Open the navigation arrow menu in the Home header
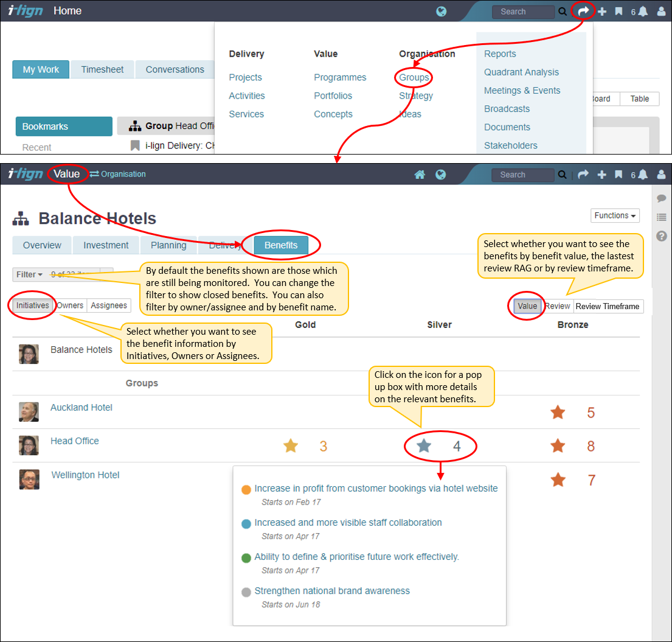 click(x=583, y=11)
